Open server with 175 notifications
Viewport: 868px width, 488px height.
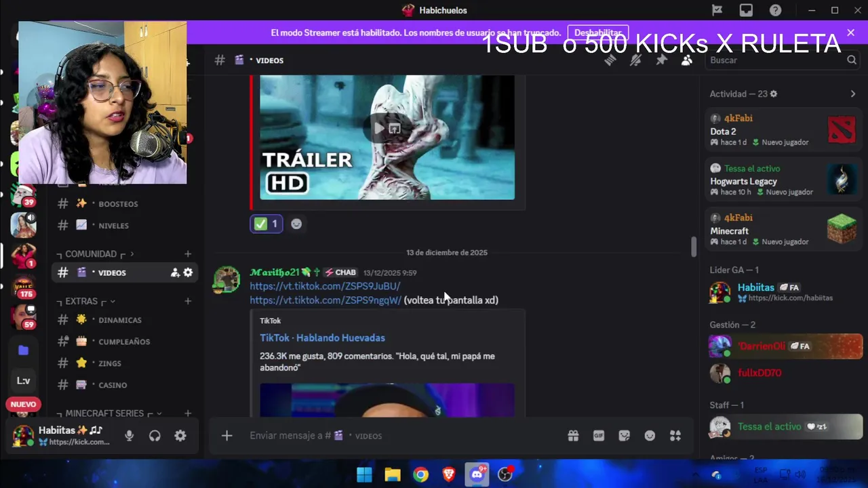(23, 286)
